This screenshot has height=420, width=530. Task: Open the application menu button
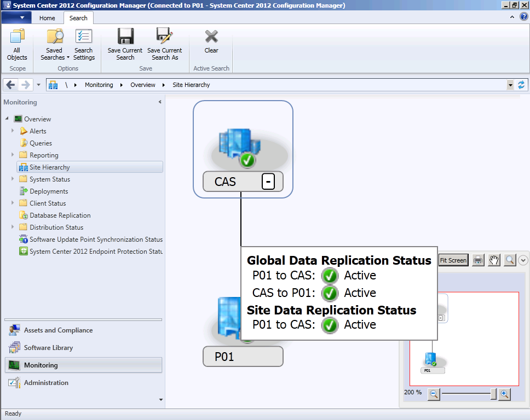coord(16,17)
